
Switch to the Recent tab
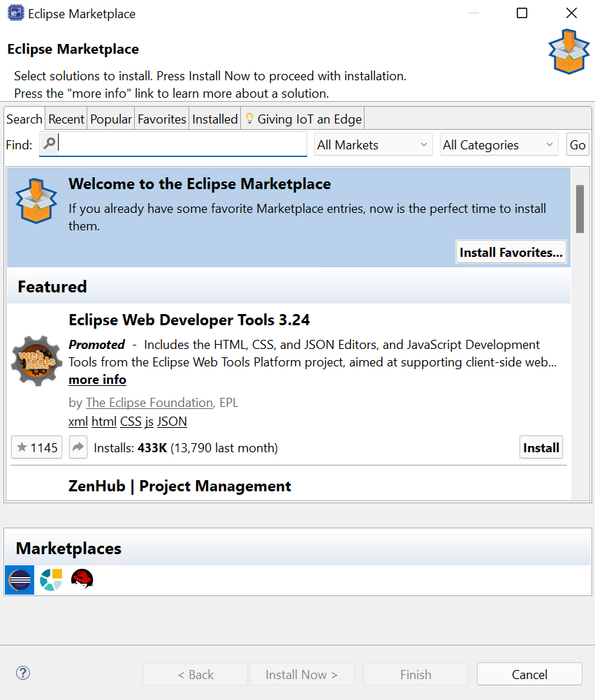coord(66,119)
